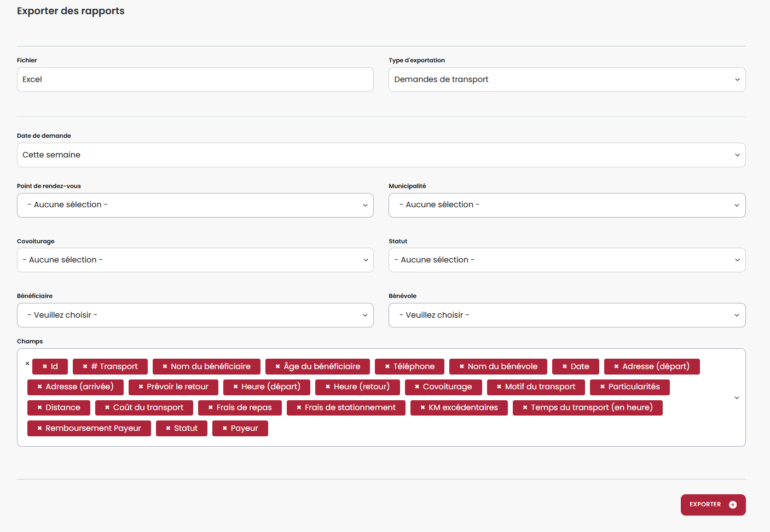Expand the Champs multi-select arrow

(737, 397)
